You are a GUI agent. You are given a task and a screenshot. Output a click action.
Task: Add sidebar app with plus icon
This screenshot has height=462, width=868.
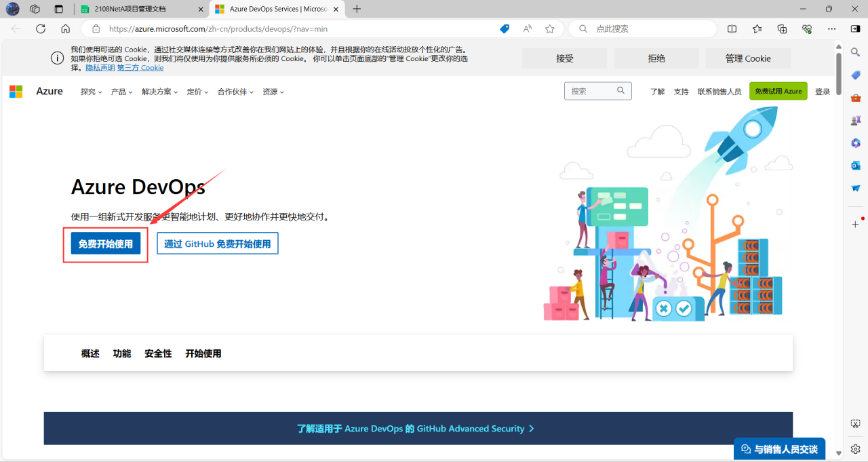[x=856, y=224]
